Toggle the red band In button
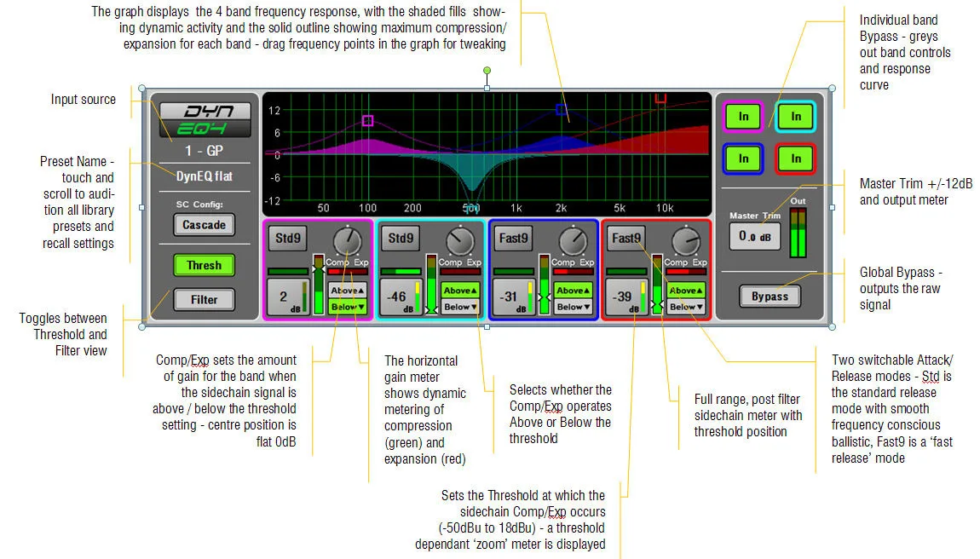The image size is (980, 559). point(796,158)
